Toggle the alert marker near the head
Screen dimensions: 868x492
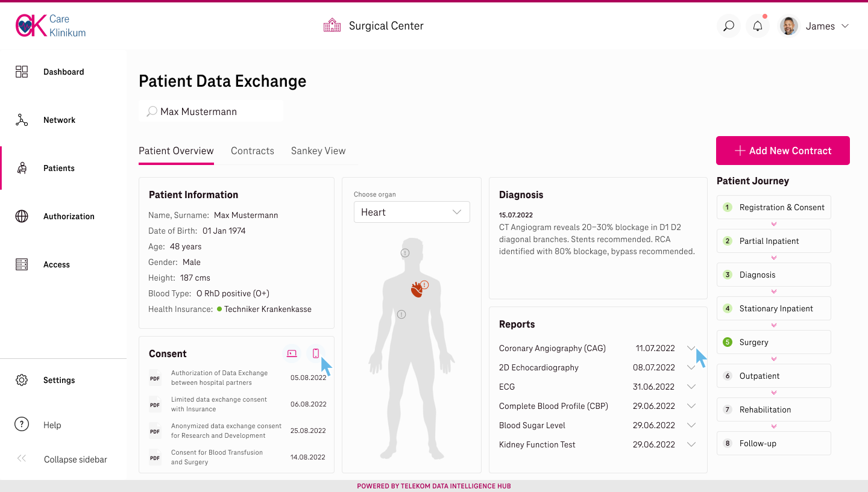(x=404, y=253)
